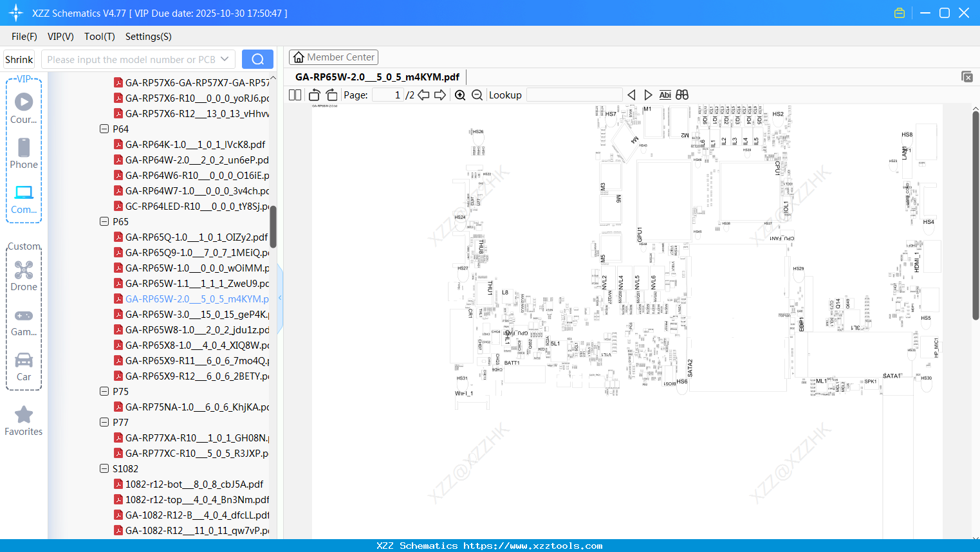The width and height of the screenshot is (980, 552).
Task: Open the File(F) menu
Action: tap(24, 37)
